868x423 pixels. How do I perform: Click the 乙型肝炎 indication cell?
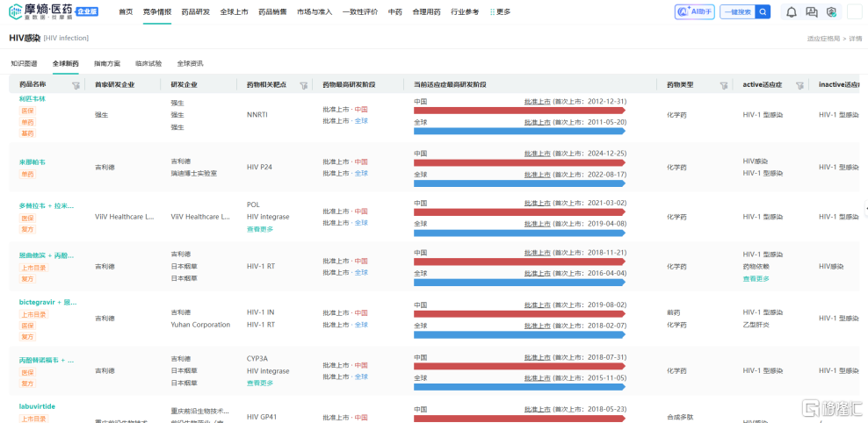[756, 325]
